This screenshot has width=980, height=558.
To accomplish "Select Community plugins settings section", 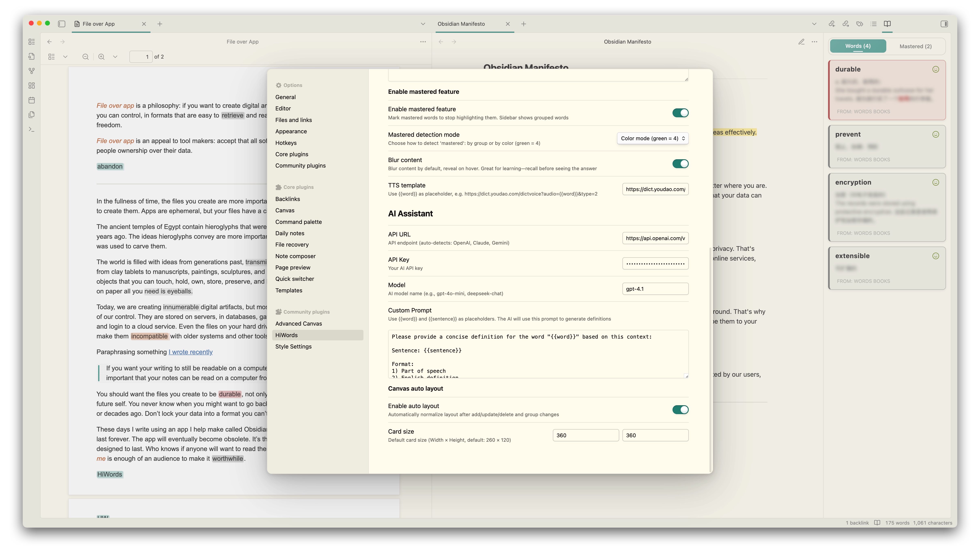I will [x=300, y=166].
